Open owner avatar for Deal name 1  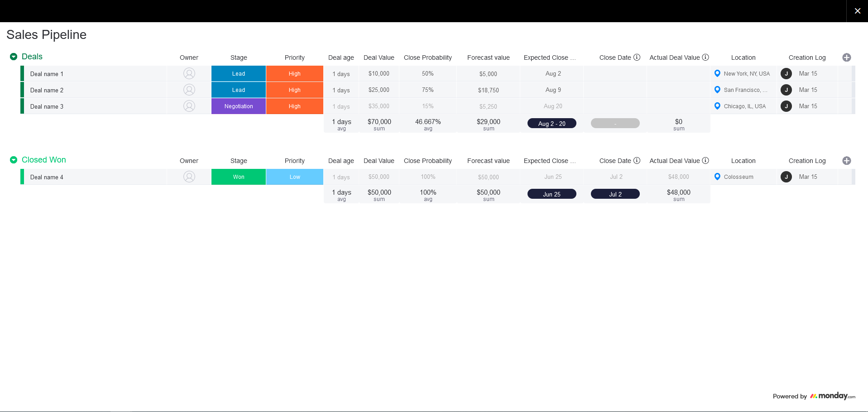click(x=189, y=73)
